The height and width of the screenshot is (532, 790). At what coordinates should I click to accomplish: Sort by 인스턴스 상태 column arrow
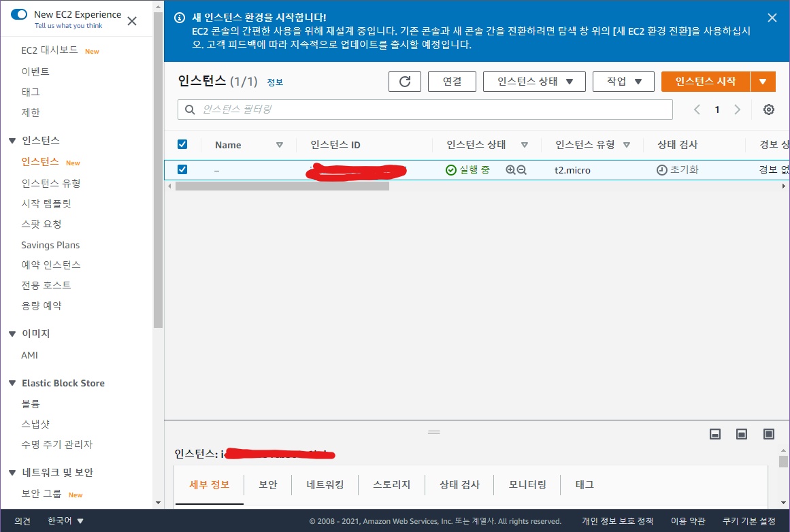pyautogui.click(x=525, y=145)
